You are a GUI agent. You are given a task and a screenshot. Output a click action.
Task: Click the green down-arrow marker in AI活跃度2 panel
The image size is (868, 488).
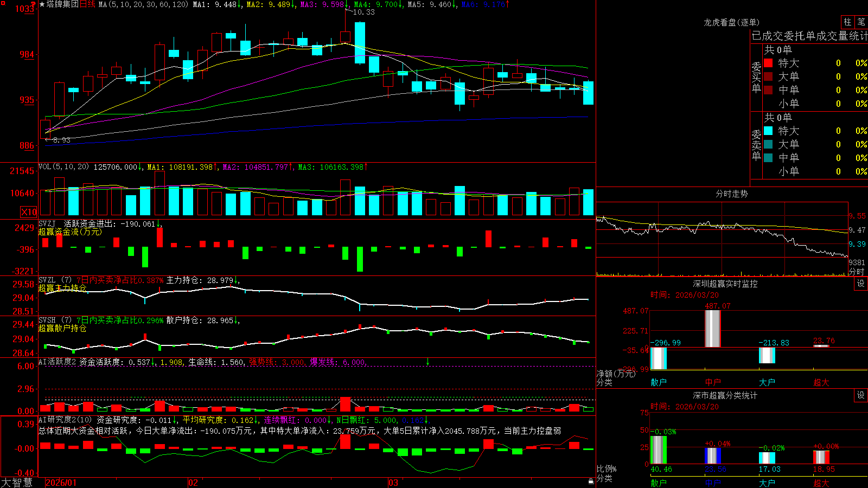(428, 362)
